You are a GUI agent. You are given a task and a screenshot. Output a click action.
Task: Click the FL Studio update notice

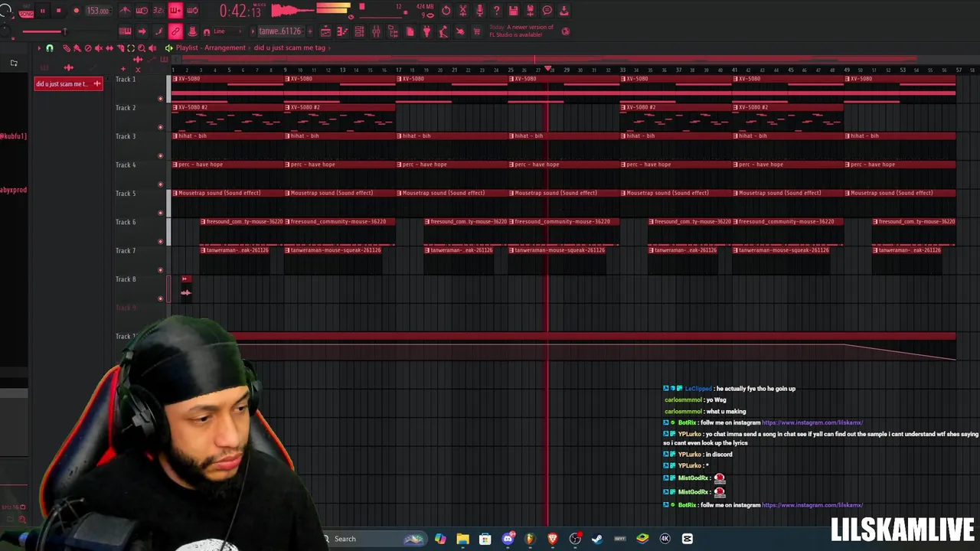tap(521, 31)
